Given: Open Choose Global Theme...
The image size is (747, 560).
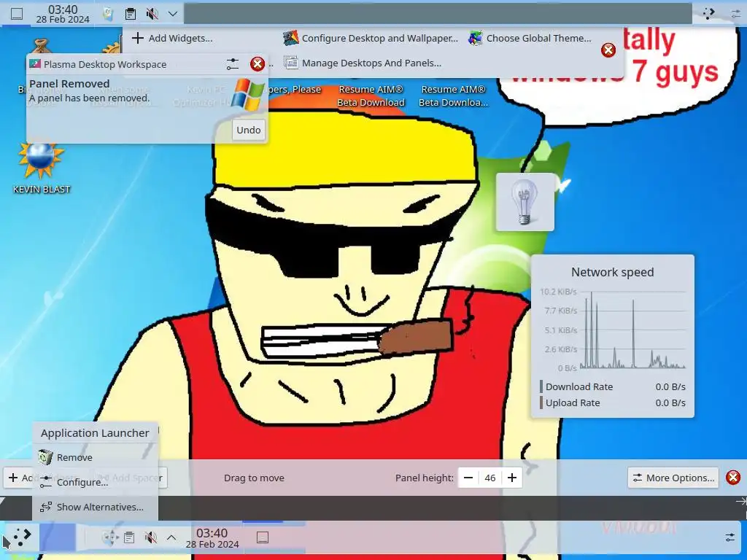Looking at the screenshot, I should coord(530,38).
